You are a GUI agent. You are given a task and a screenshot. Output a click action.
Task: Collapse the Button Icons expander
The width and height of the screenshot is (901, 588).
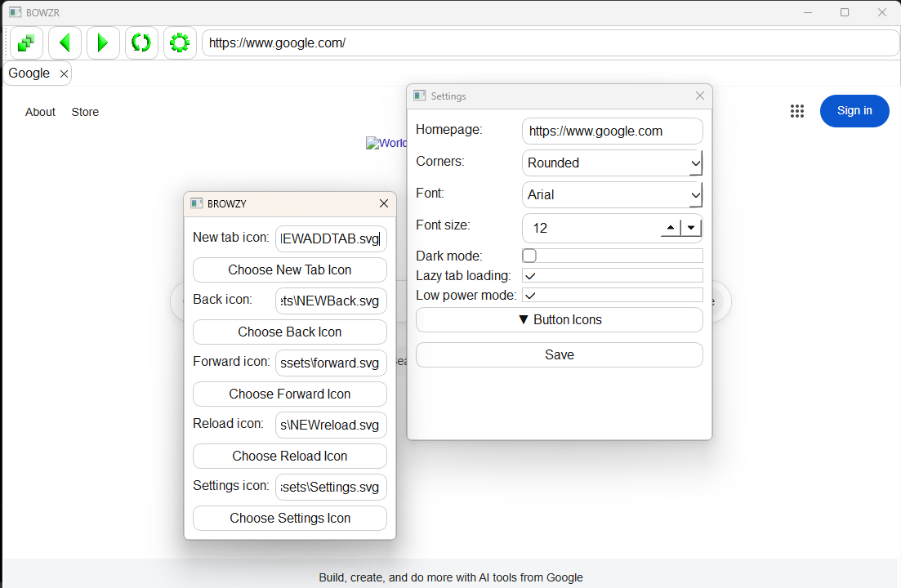559,320
